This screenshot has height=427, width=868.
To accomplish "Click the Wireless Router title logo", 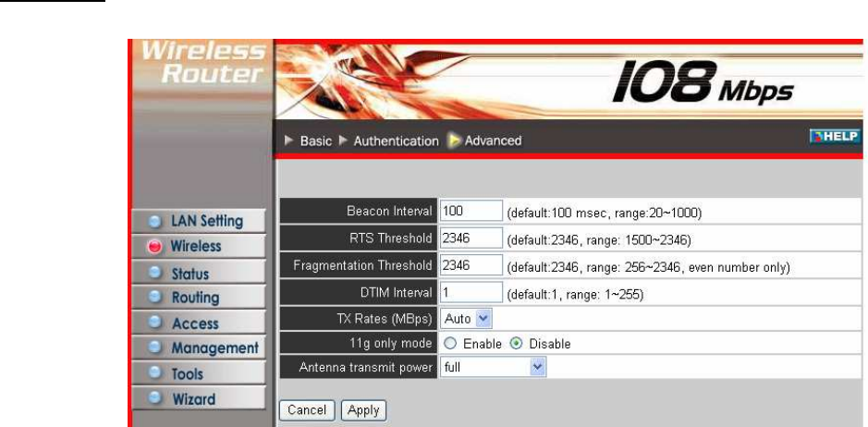I will [x=203, y=63].
